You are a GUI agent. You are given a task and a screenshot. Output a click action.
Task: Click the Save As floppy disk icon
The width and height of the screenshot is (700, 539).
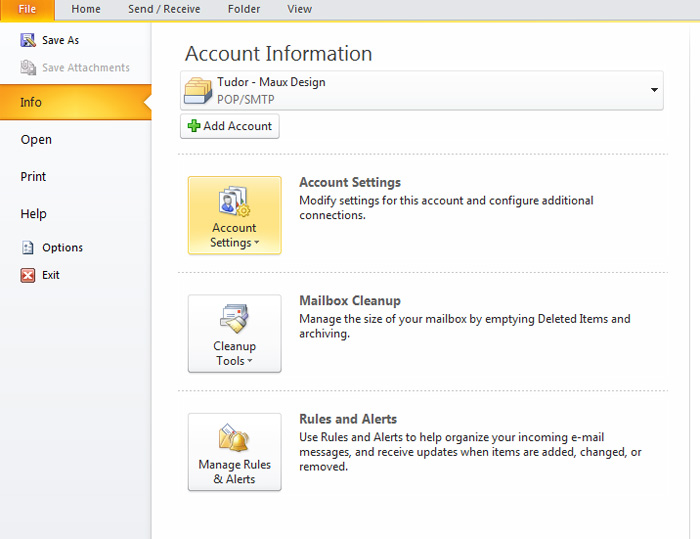[x=28, y=40]
